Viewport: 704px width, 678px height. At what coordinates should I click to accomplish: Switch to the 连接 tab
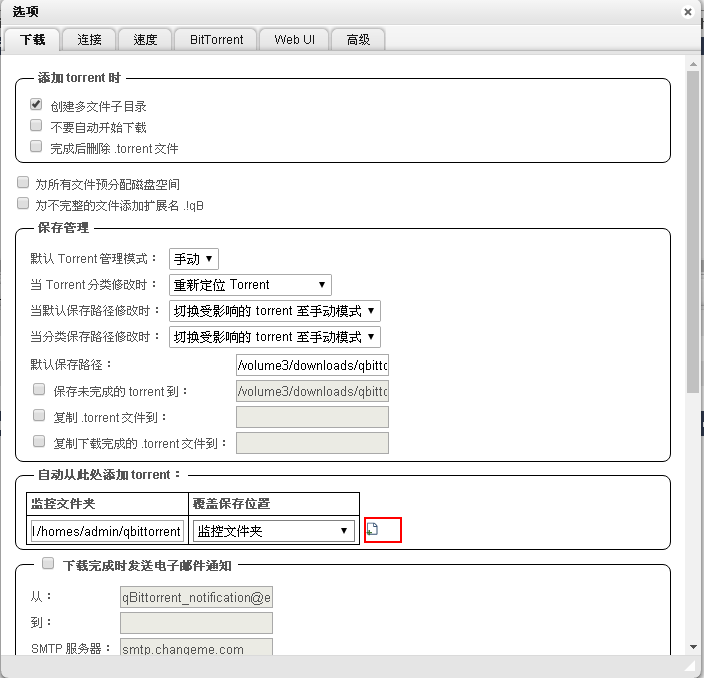point(89,40)
